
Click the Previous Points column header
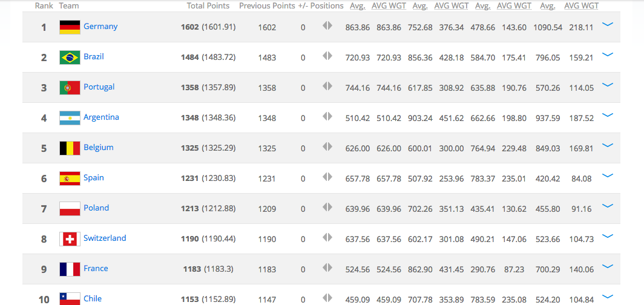[267, 5]
